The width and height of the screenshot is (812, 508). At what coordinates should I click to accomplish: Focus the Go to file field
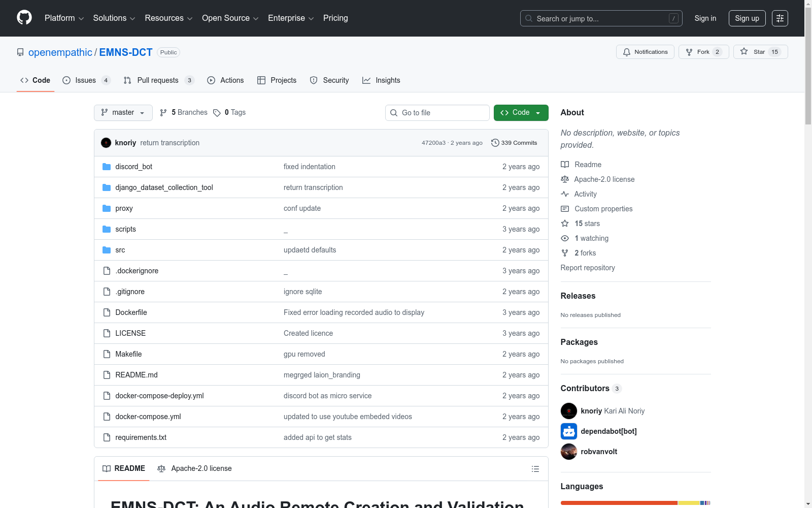click(x=437, y=113)
